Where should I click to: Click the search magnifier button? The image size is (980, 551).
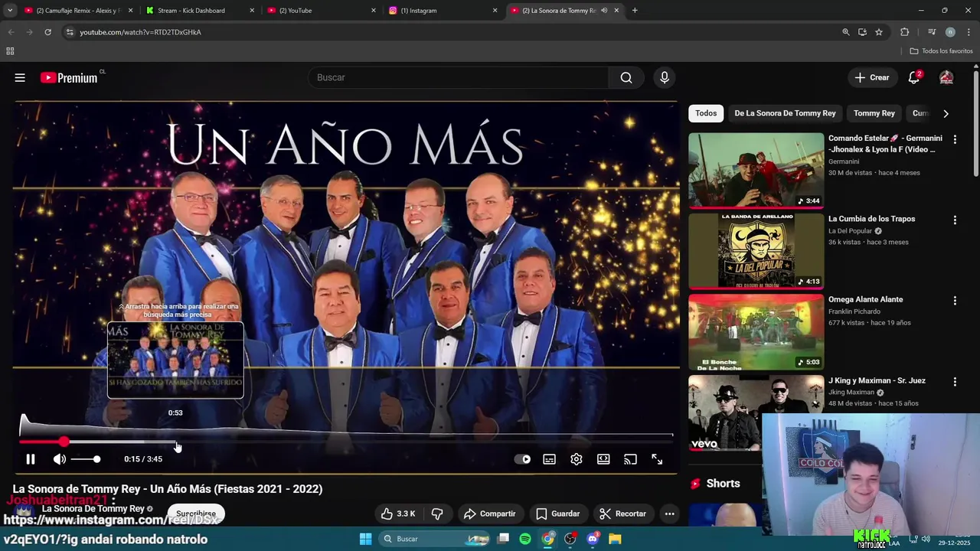[626, 77]
